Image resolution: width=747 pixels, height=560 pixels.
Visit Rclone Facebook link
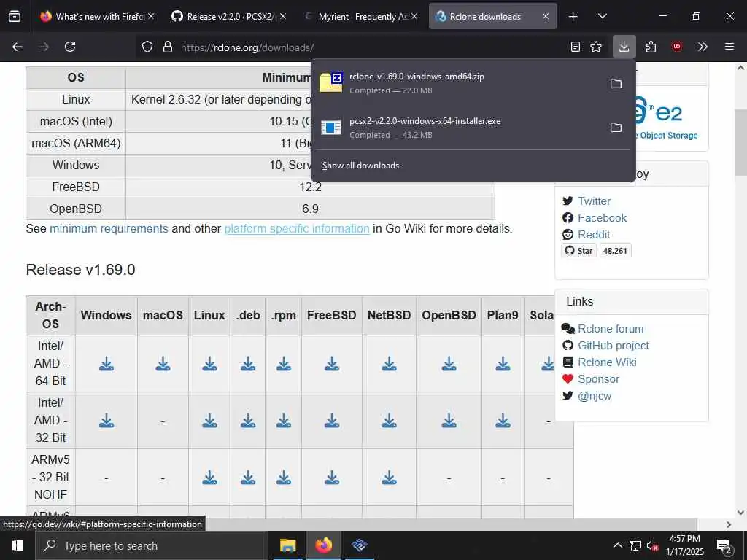[602, 217]
